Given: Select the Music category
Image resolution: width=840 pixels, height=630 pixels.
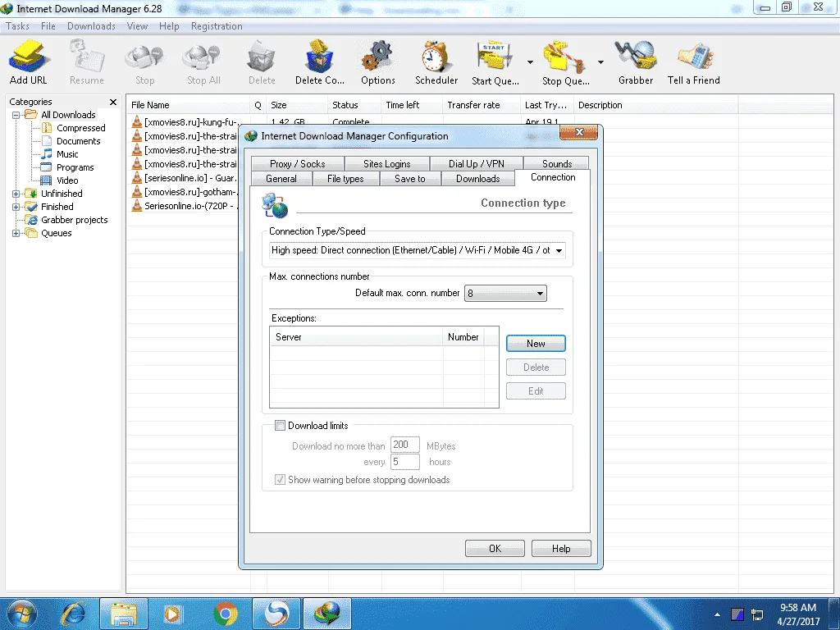Looking at the screenshot, I should (x=67, y=154).
